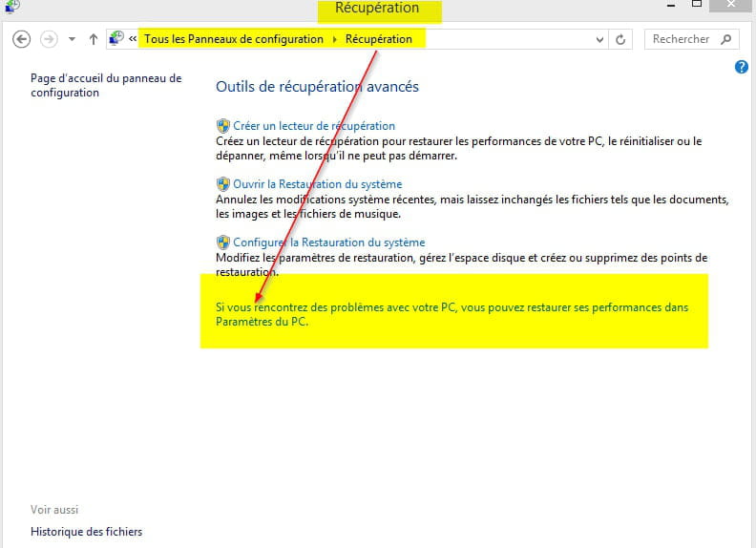Open Page d'accueil du panneau de configuration

coord(106,85)
